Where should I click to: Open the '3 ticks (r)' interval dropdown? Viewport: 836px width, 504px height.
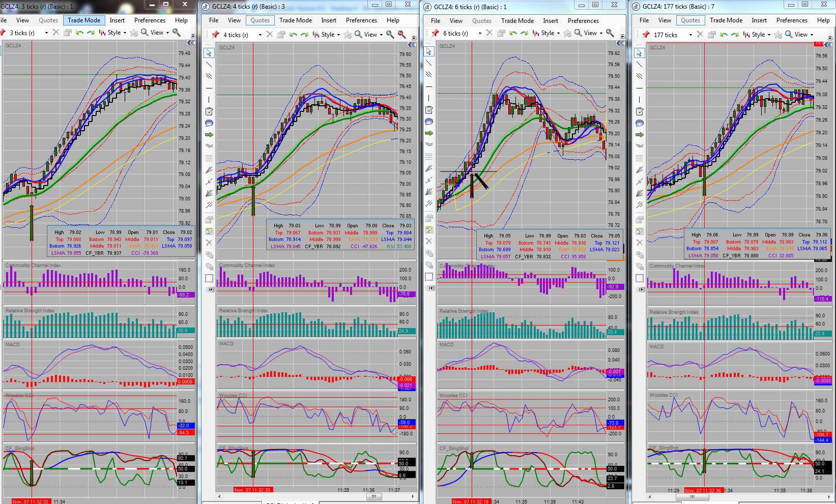click(x=46, y=33)
